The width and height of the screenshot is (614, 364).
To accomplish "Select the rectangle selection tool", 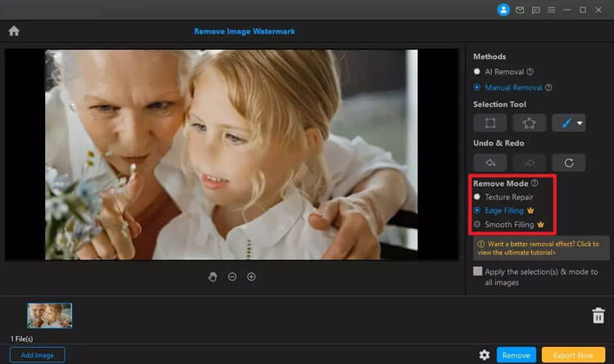I will [x=490, y=123].
